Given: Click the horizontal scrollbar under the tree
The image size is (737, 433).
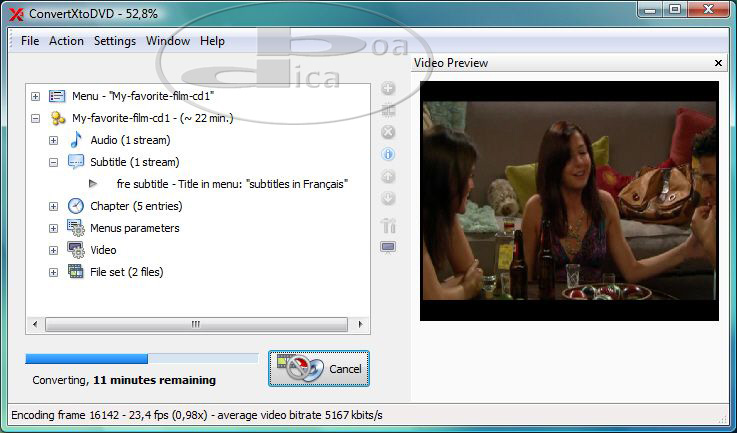Looking at the screenshot, I should point(196,325).
